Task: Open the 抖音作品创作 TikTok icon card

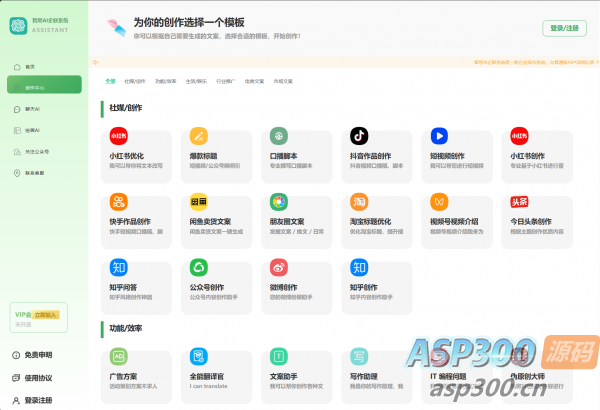Action: point(377,156)
